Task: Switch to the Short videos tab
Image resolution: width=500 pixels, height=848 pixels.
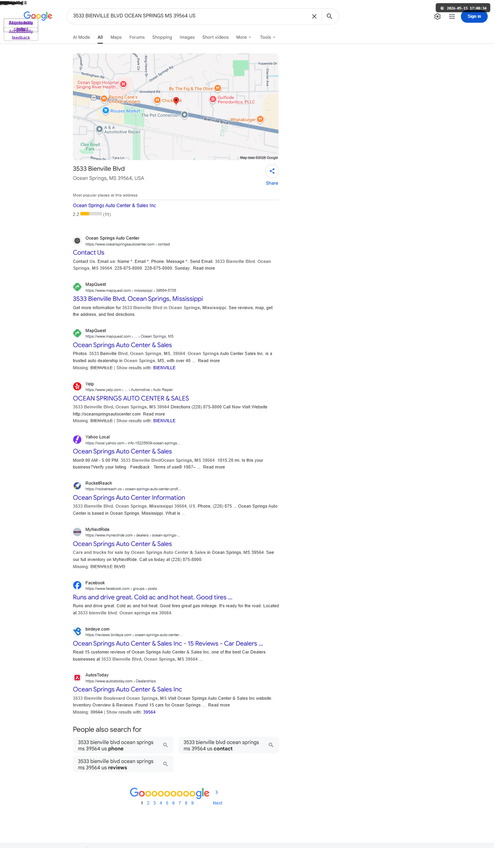Action: (x=215, y=37)
